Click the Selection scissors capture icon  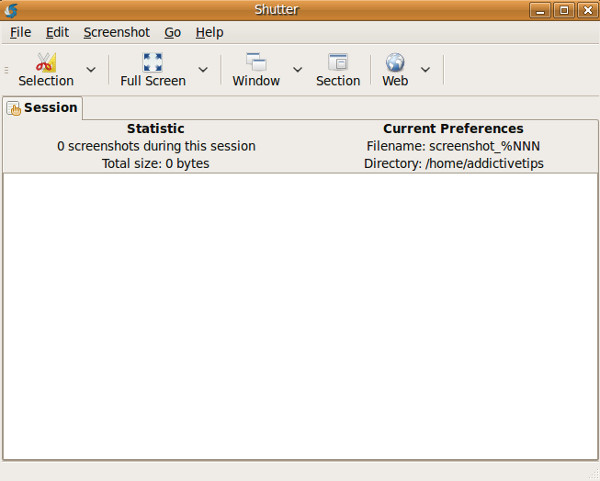(46, 62)
